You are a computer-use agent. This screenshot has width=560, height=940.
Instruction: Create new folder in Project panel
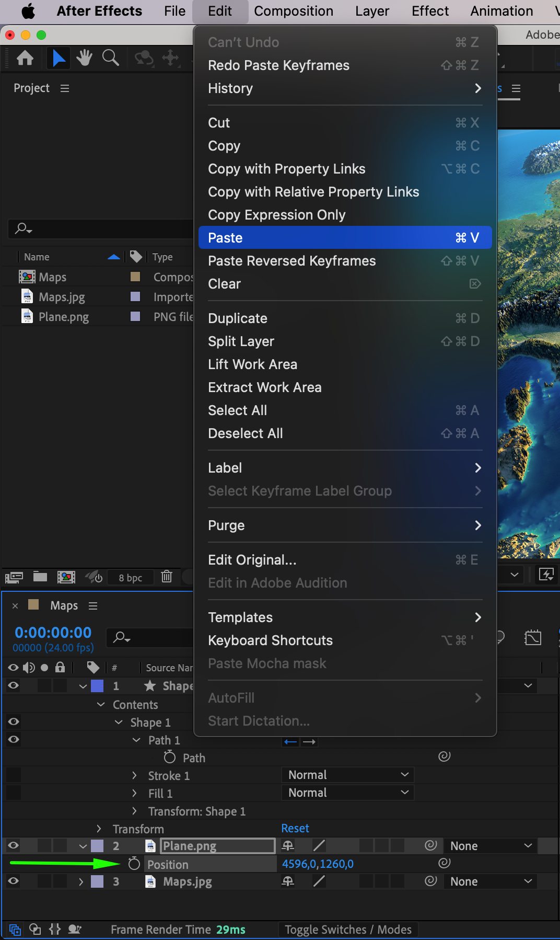(x=40, y=577)
